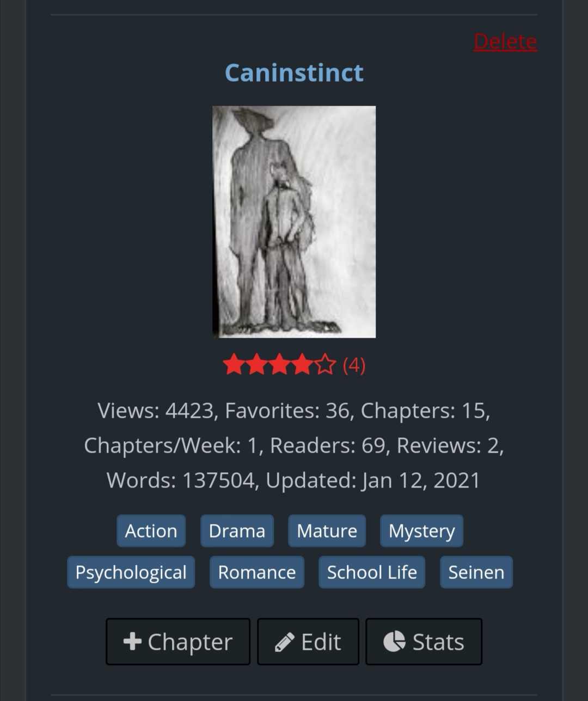Click the plus icon on Chapter button
Image resolution: width=588 pixels, height=701 pixels.
pyautogui.click(x=132, y=641)
